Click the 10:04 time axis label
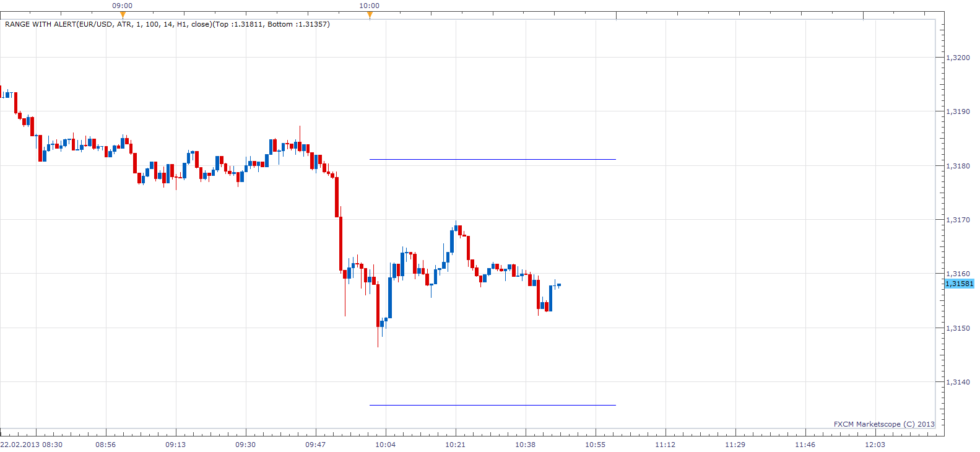This screenshot has width=980, height=452. (386, 445)
